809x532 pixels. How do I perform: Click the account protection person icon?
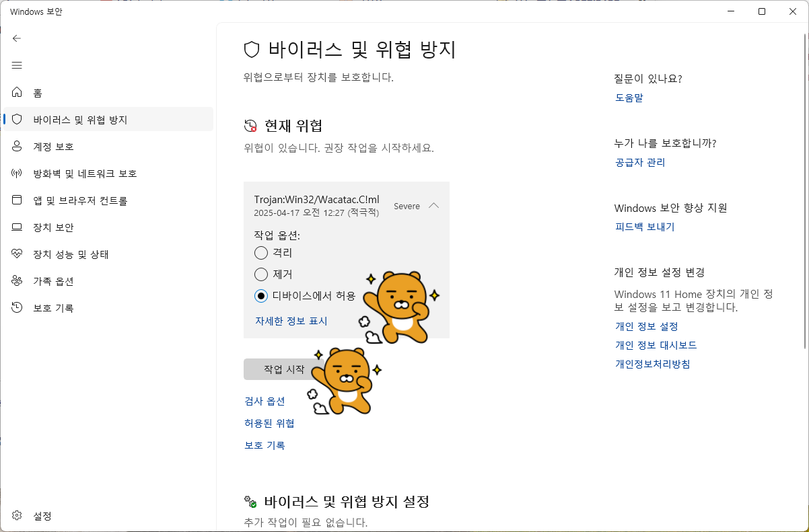(17, 146)
